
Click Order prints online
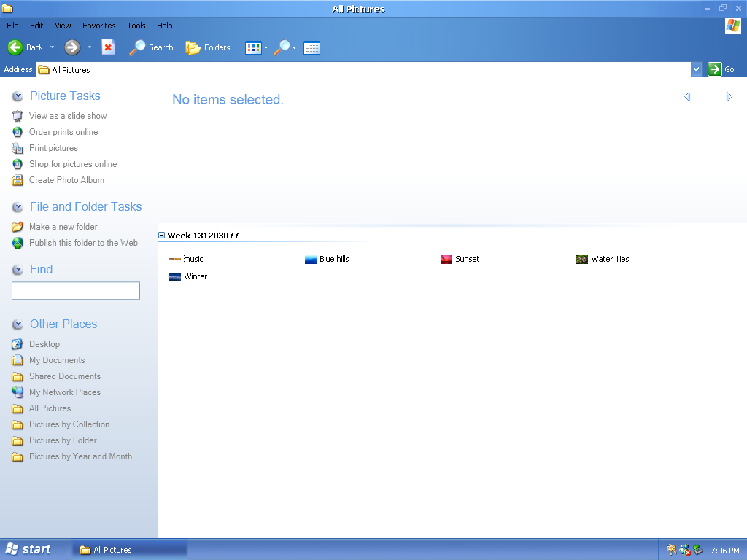click(63, 132)
